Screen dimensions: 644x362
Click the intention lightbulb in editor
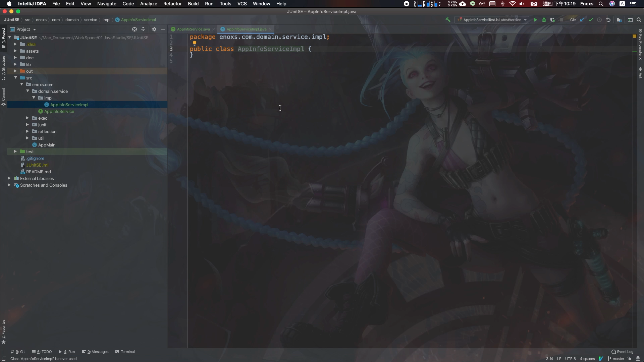tap(194, 43)
